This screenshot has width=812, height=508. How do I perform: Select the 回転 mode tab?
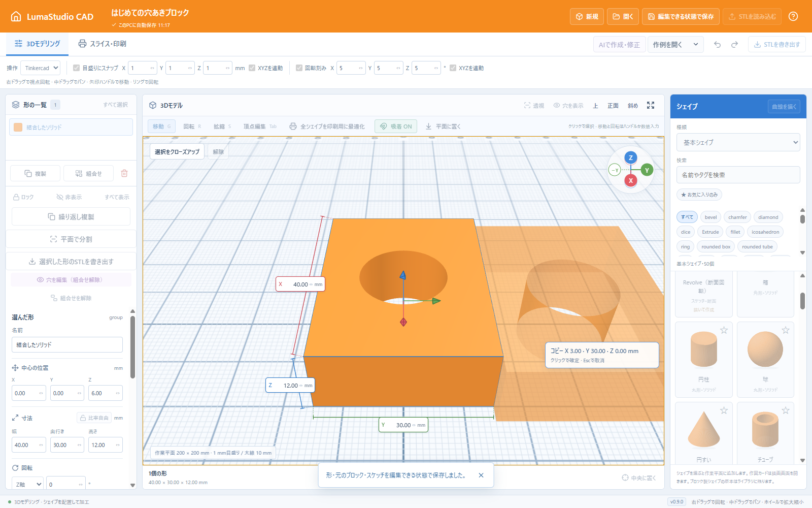(192, 126)
